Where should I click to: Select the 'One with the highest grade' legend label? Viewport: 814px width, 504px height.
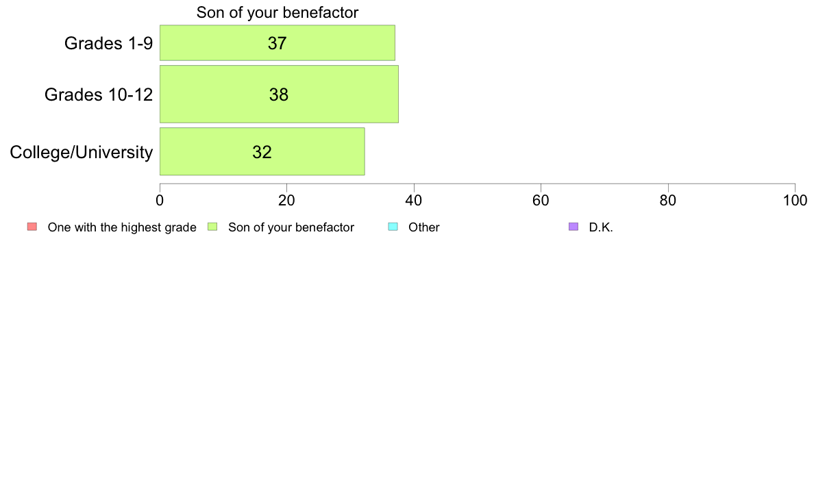[x=122, y=227]
